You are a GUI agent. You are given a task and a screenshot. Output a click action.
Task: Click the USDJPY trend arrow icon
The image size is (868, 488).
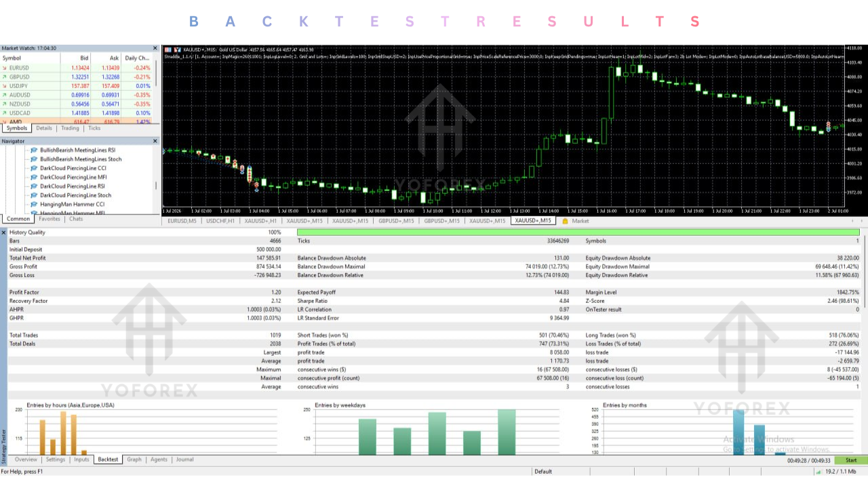(x=5, y=86)
